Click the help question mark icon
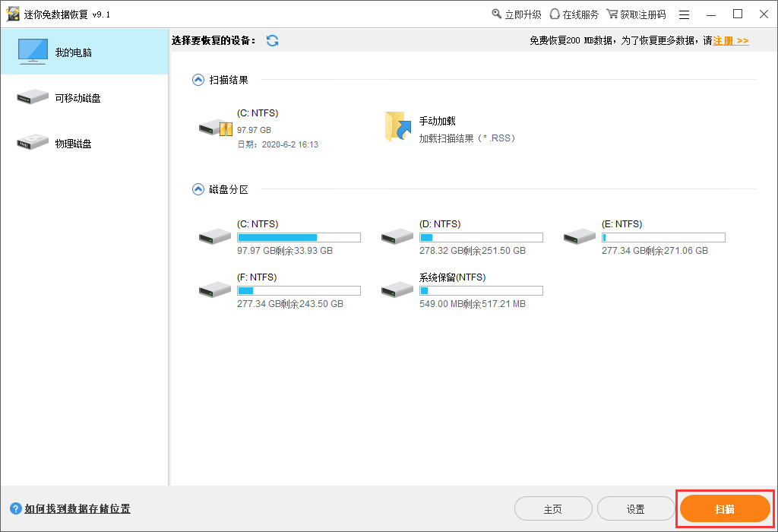The height and width of the screenshot is (532, 778). [x=16, y=508]
